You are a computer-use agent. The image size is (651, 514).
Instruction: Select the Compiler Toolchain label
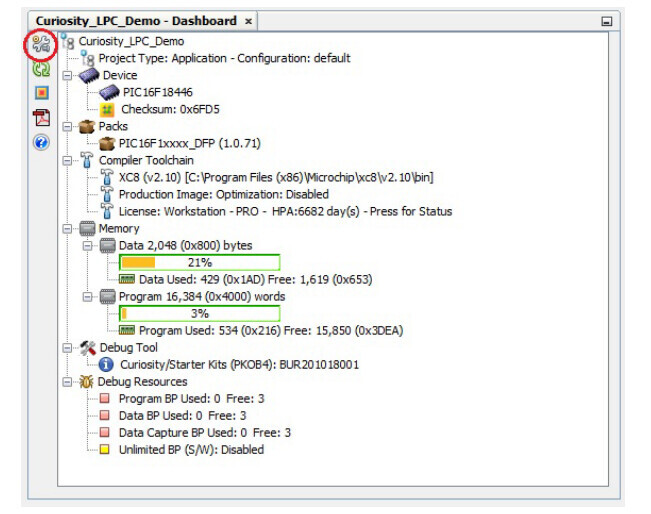tap(146, 161)
